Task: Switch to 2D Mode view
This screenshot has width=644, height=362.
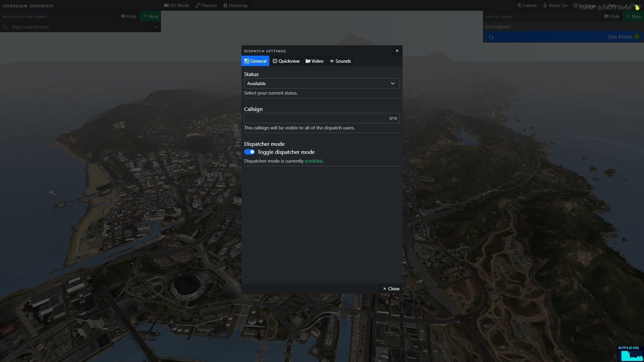Action: coord(176,5)
